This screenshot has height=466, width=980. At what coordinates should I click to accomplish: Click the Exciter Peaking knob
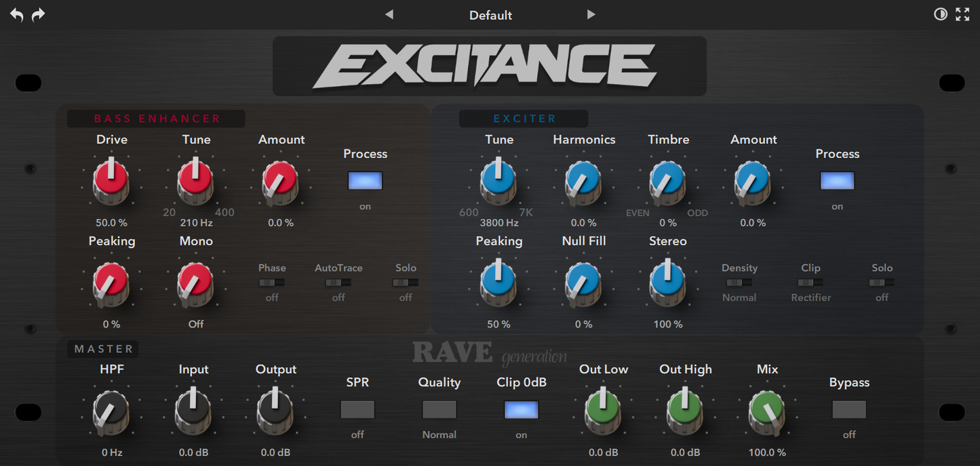click(498, 284)
